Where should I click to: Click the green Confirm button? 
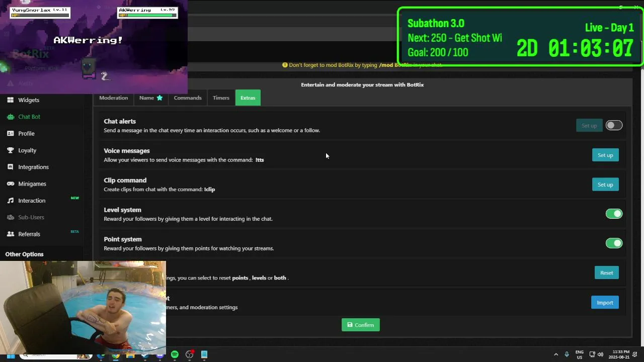361,325
